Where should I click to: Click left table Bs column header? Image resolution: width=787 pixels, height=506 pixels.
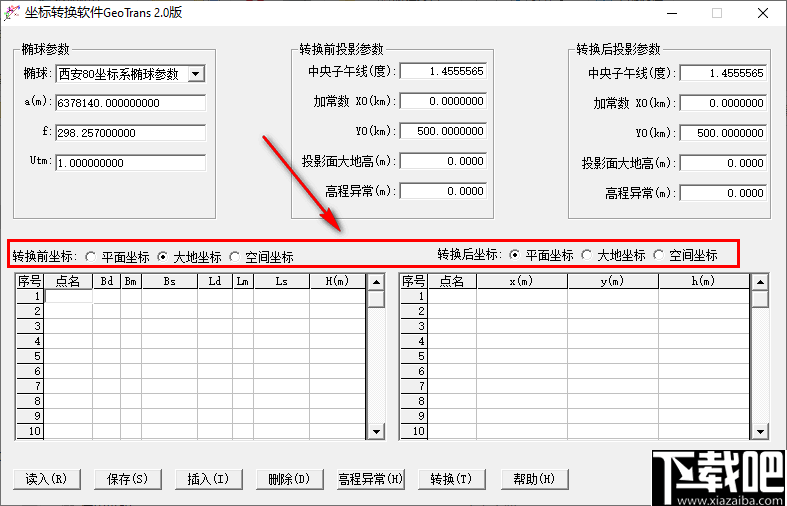(170, 282)
